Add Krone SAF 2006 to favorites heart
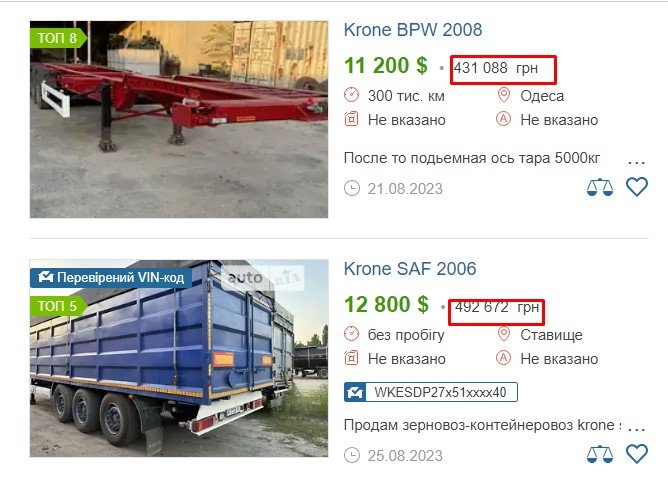Image resolution: width=668 pixels, height=484 pixels. pos(637,454)
